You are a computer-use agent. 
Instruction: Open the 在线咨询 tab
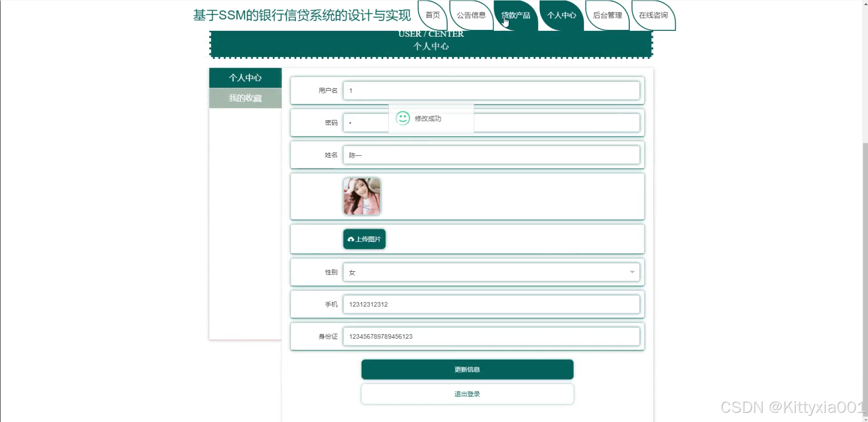[x=653, y=15]
